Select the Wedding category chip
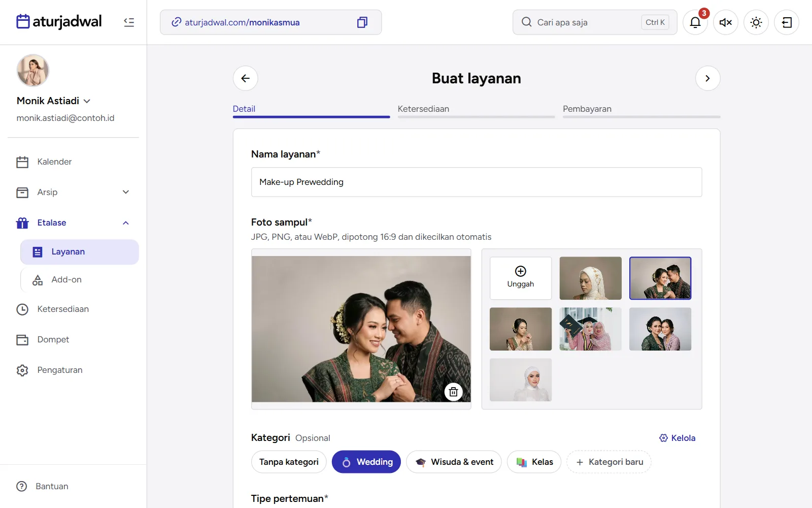Screen dimensions: 812x508 (x=366, y=462)
